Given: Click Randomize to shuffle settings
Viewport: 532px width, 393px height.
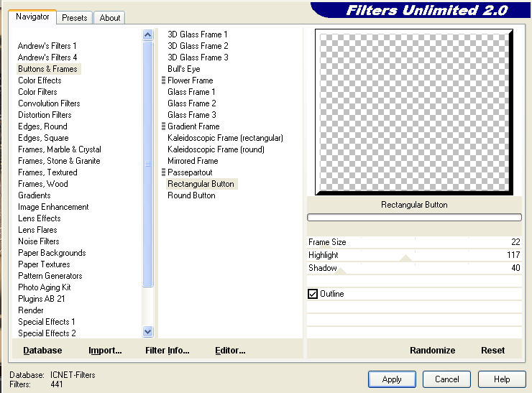Looking at the screenshot, I should click(x=432, y=351).
